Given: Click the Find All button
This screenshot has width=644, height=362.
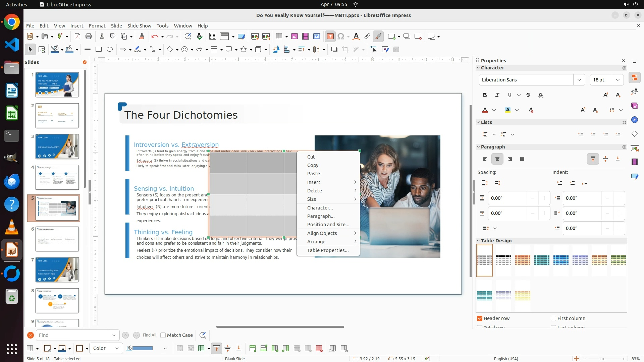Looking at the screenshot, I should point(149,335).
